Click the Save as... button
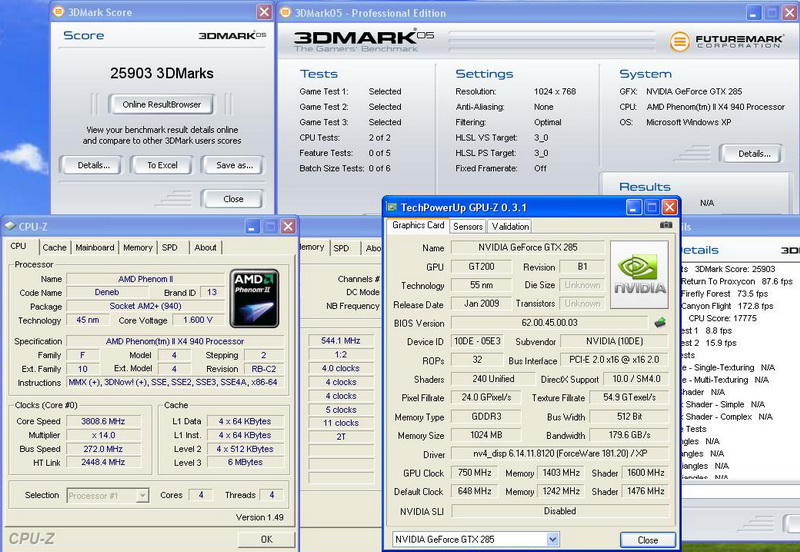The height and width of the screenshot is (552, 800). click(234, 165)
